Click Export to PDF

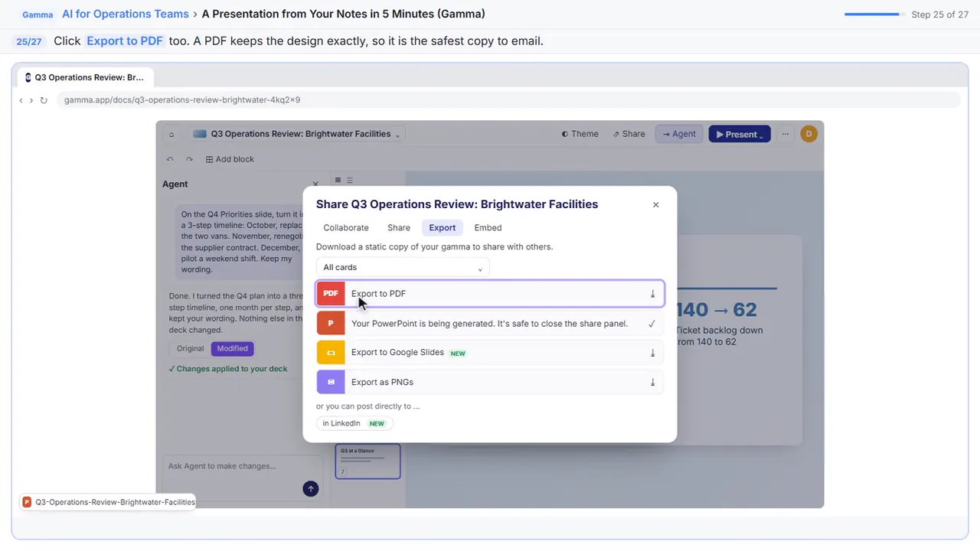(490, 294)
